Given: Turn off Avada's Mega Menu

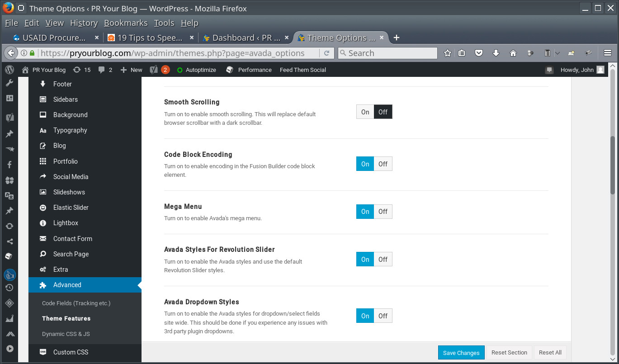Looking at the screenshot, I should (x=383, y=212).
